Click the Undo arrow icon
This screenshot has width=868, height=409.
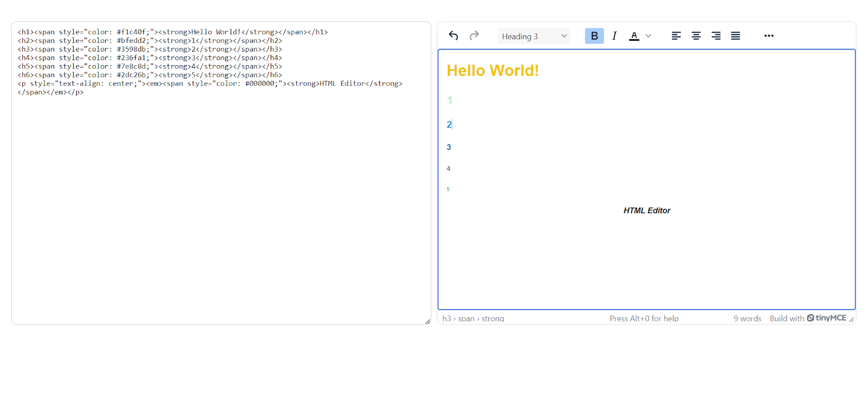(x=454, y=36)
